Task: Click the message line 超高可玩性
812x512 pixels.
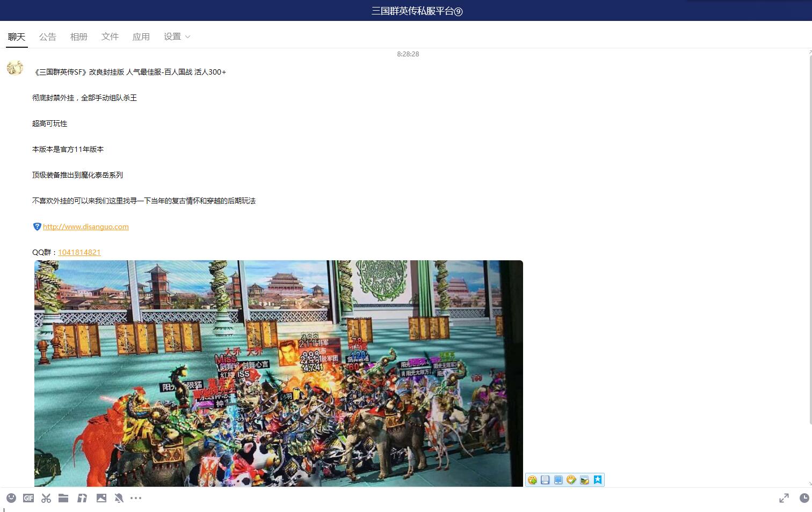Action: click(x=50, y=123)
